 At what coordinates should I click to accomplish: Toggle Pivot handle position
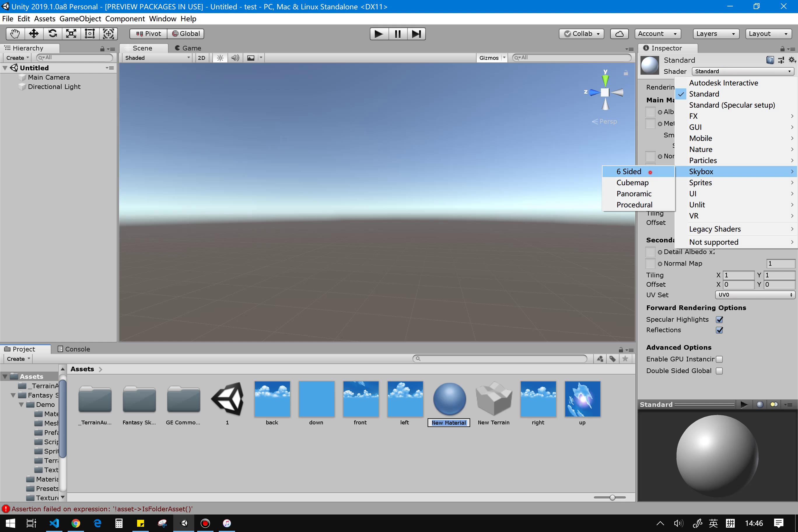(149, 34)
